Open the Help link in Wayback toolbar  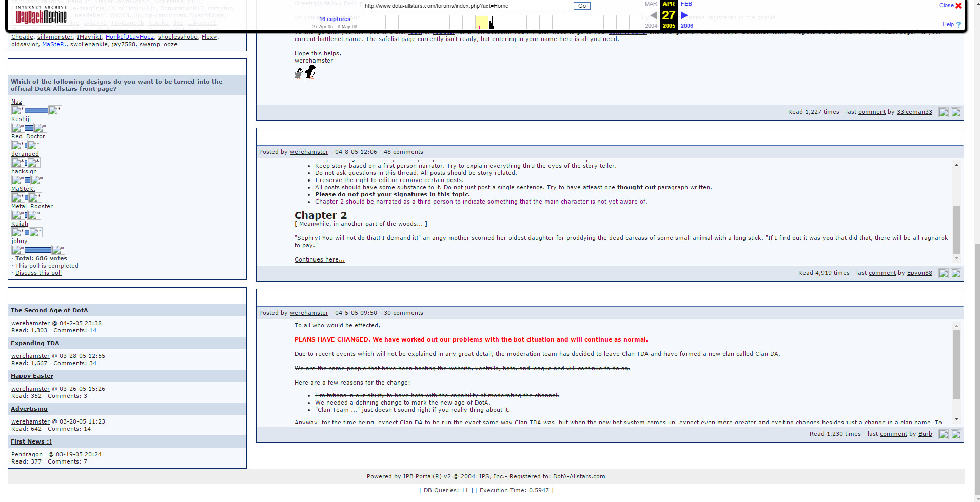948,25
